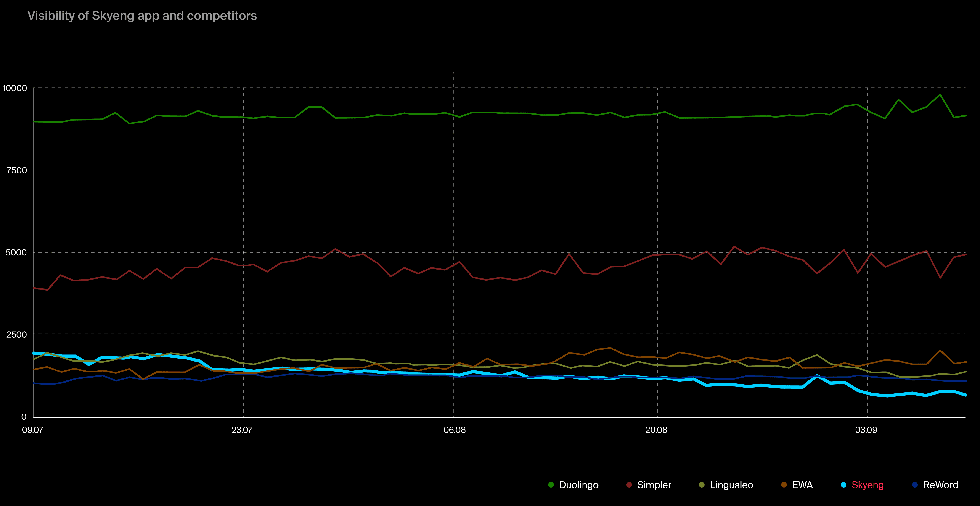The height and width of the screenshot is (506, 980).
Task: Click the brown EWA legend dot
Action: tap(784, 485)
